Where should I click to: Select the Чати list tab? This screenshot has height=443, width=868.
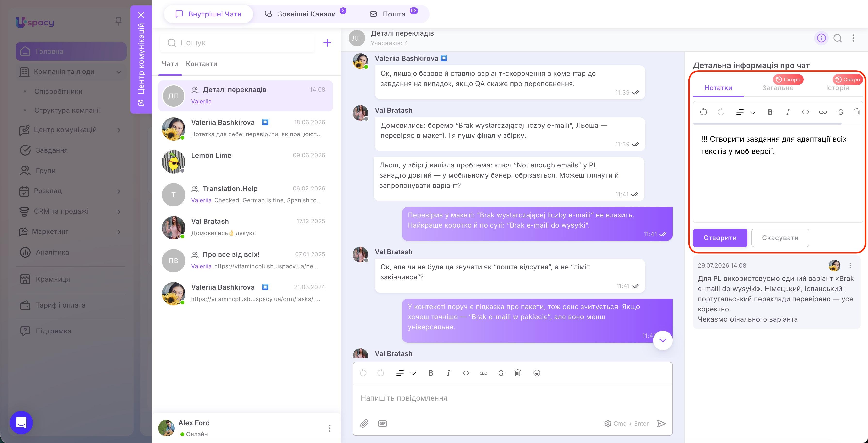click(x=170, y=64)
